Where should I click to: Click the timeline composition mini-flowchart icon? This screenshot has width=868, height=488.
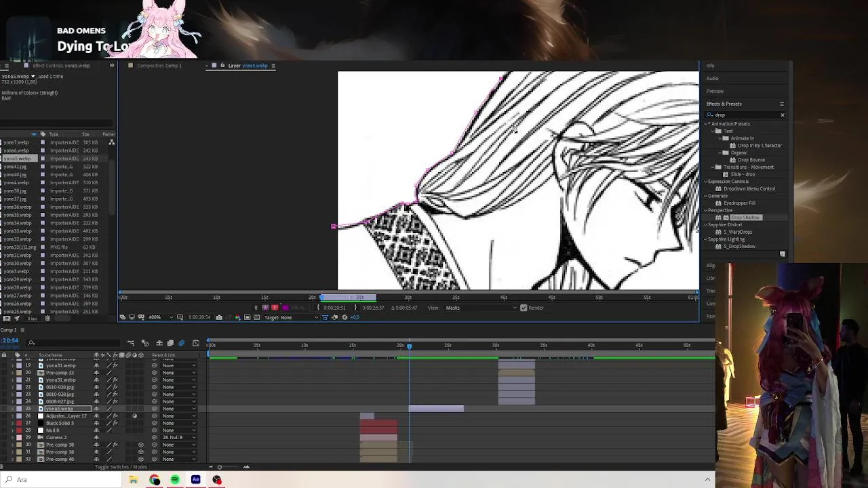(x=130, y=343)
